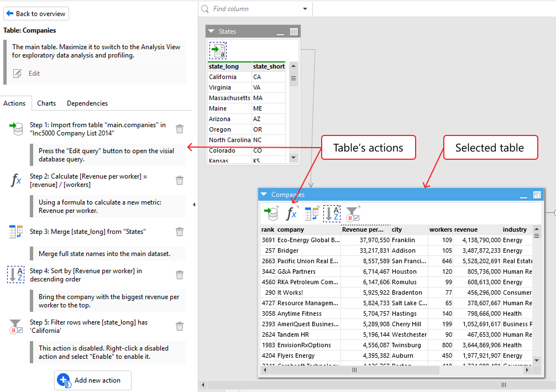Click canvas horizontal scrollbar left arrow
The height and width of the screenshot is (392, 556).
(x=203, y=385)
